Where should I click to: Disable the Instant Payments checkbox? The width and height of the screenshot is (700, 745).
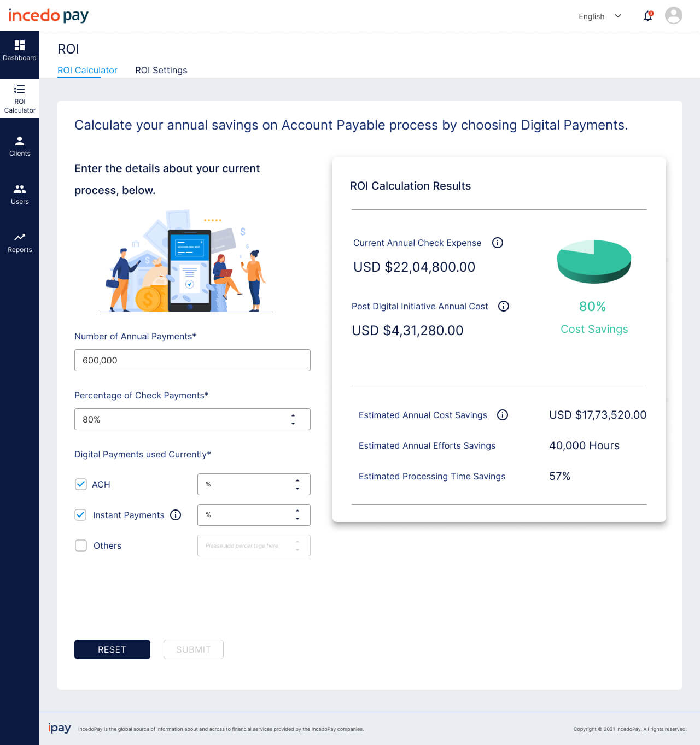tap(80, 515)
